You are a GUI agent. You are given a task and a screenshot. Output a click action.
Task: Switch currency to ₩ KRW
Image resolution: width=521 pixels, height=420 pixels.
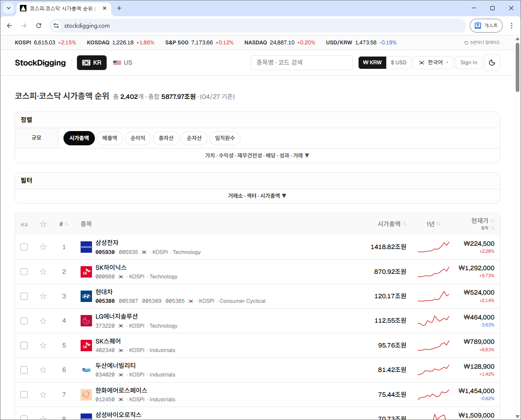pyautogui.click(x=372, y=63)
